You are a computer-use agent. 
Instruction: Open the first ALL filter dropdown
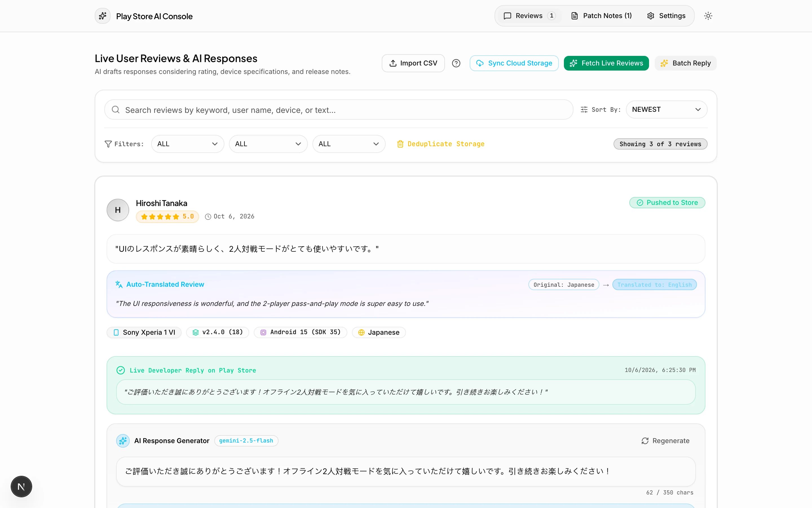(187, 144)
